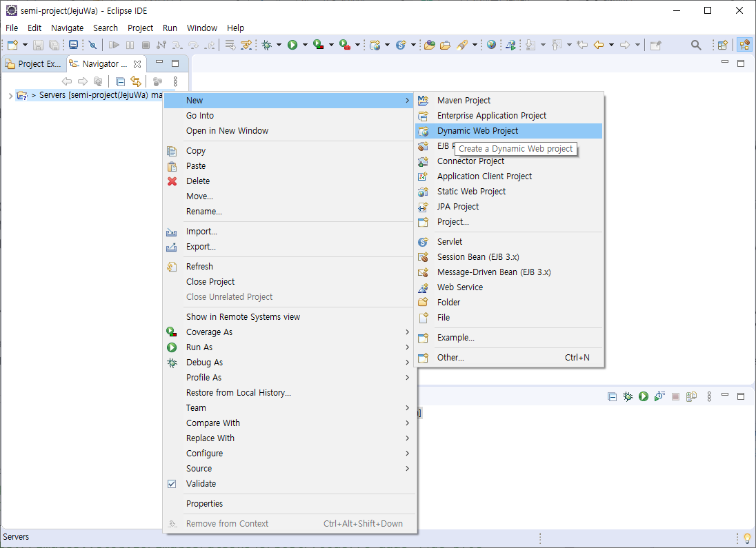Open a Terminal via the monitor icon

pos(73,45)
